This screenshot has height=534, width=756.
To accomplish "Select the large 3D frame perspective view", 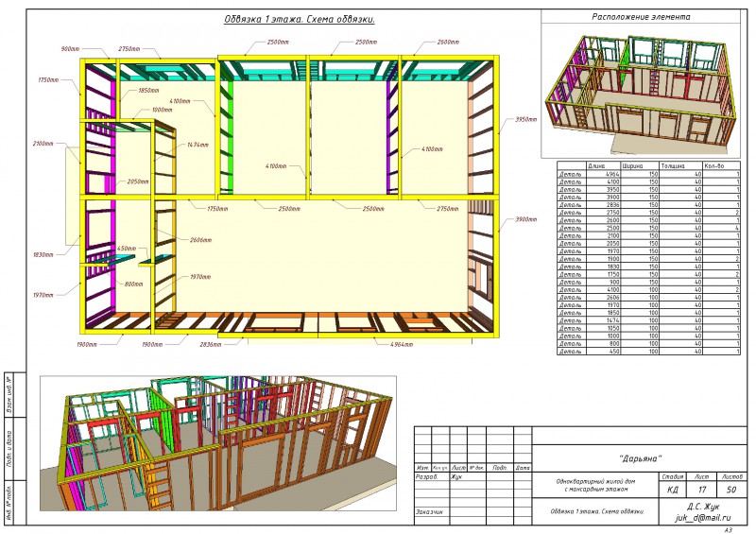I will (x=218, y=443).
